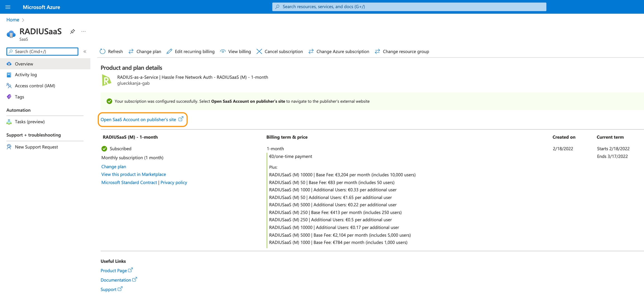Click View this product in Marketplace

(x=133, y=174)
